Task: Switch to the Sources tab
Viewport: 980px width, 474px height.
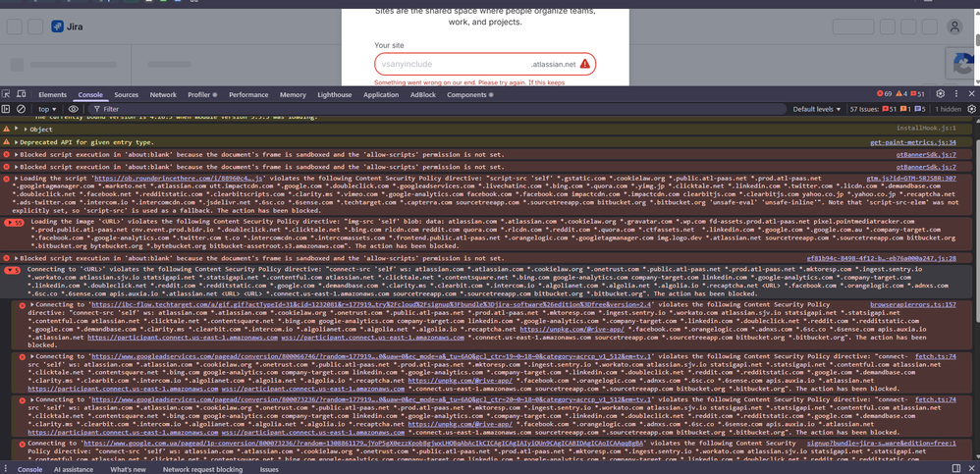Action: (x=127, y=95)
